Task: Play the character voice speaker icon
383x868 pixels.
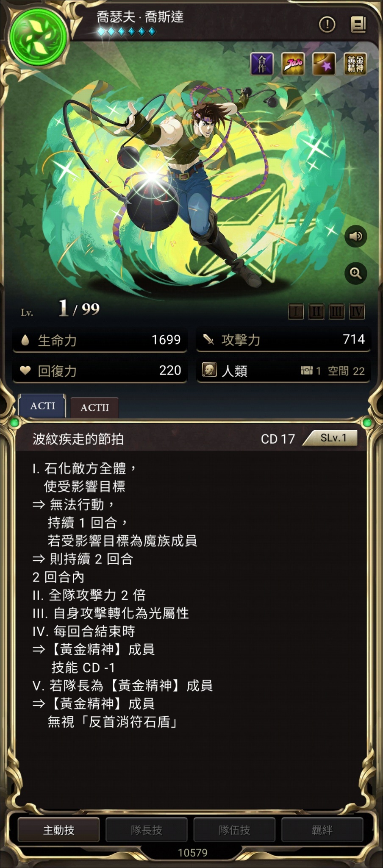Action: [355, 236]
